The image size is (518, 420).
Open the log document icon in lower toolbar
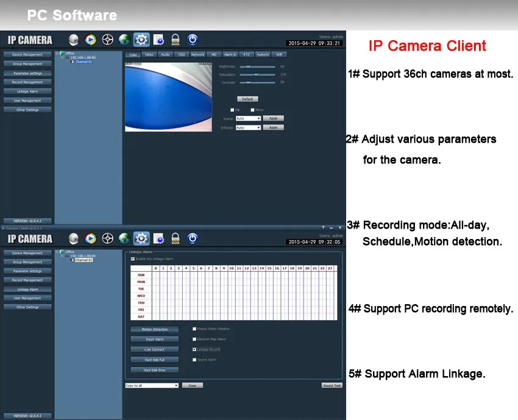tap(158, 238)
